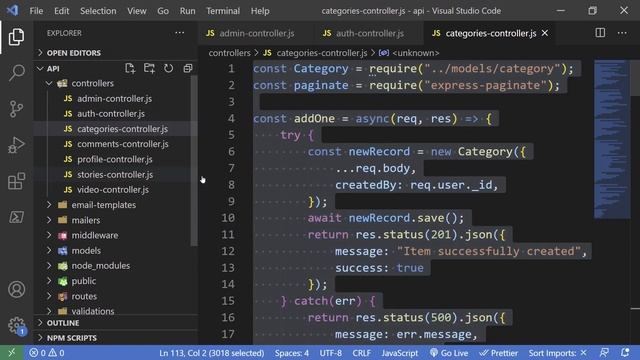This screenshot has height=360, width=640.
Task: Open the Search view icon
Action: pos(16,73)
